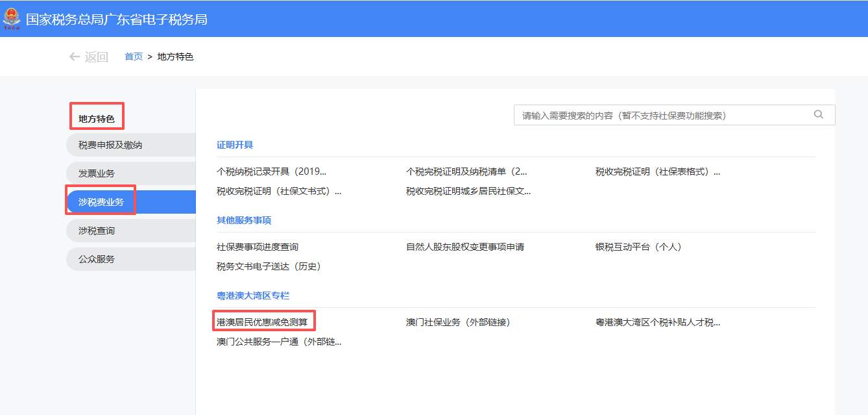
Task: Open 银税互动平台（个人） link
Action: [x=638, y=247]
